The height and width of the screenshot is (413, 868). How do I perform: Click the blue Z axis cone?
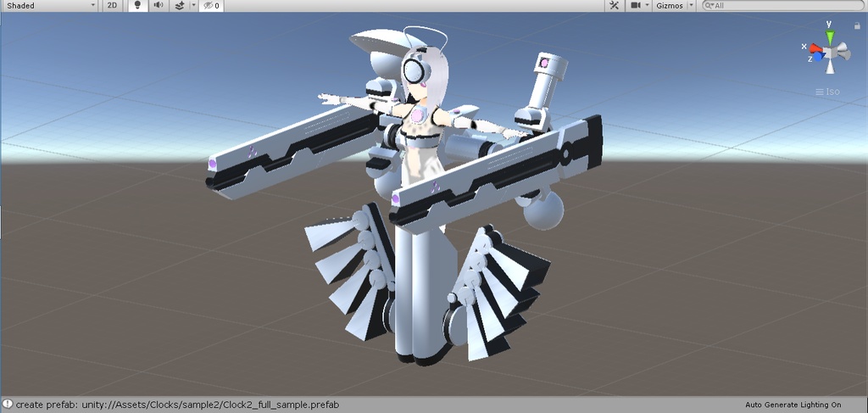(818, 57)
